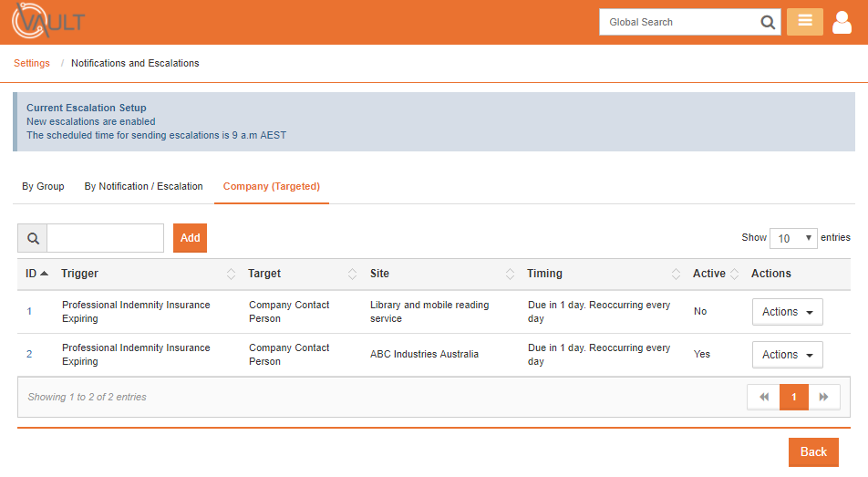Go to previous page arrows
This screenshot has width=868, height=477.
(x=763, y=397)
